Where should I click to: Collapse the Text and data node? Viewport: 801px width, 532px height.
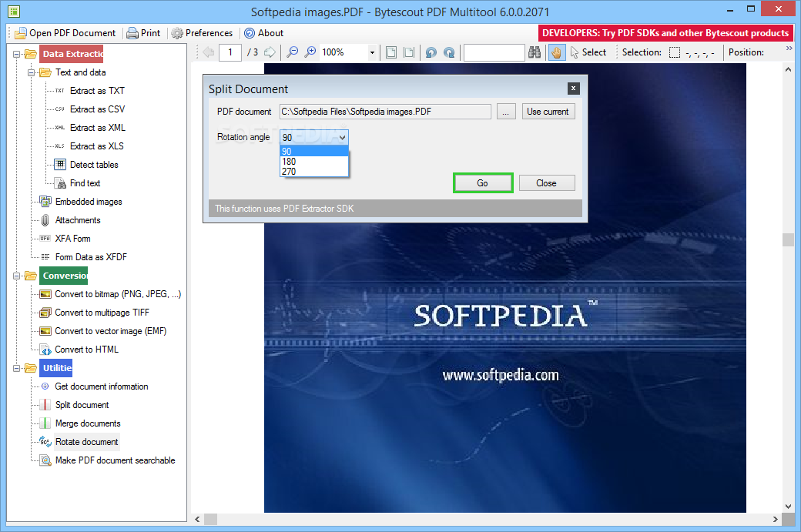pyautogui.click(x=31, y=72)
